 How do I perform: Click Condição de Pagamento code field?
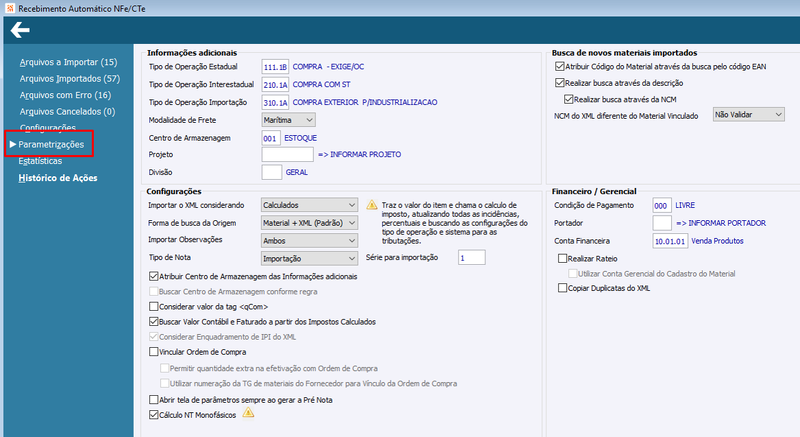coord(662,205)
